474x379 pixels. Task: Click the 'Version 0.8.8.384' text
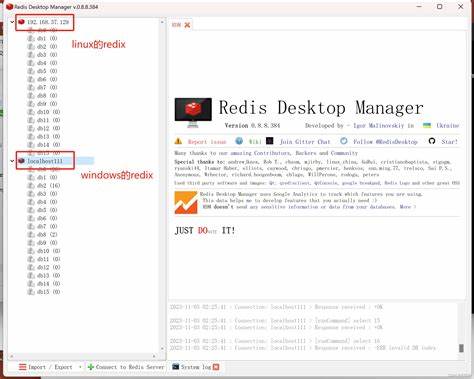pos(252,126)
